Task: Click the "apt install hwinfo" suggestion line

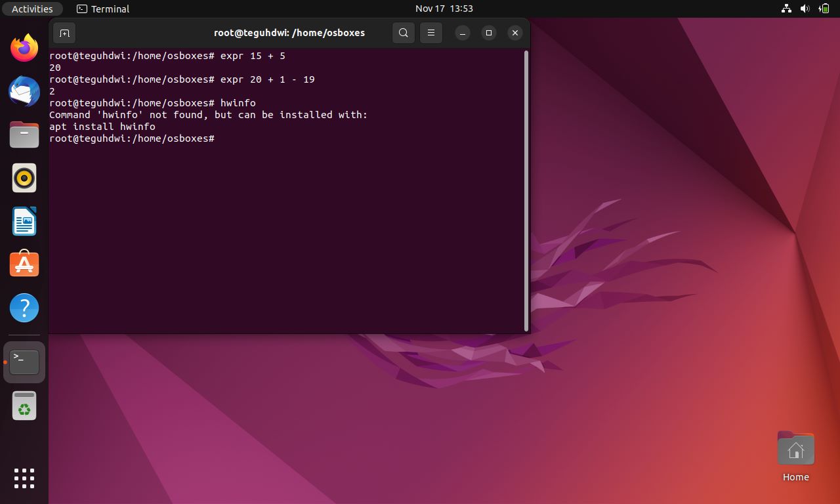Action: coord(102,127)
